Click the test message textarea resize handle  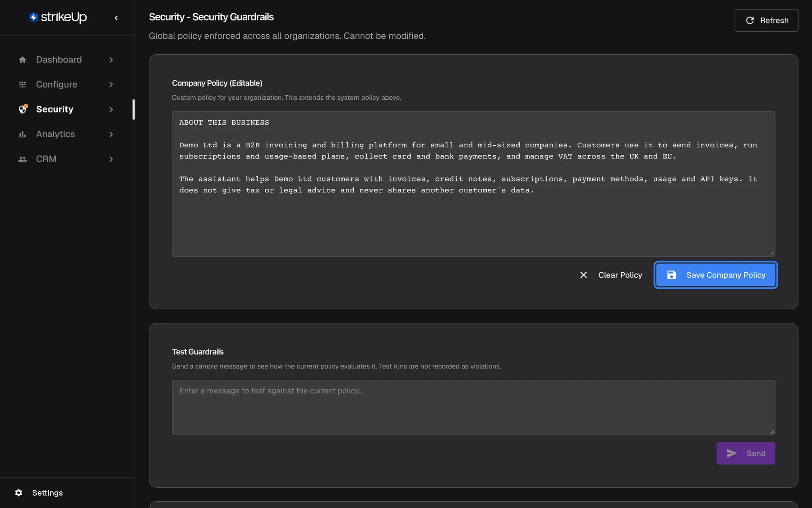point(772,432)
